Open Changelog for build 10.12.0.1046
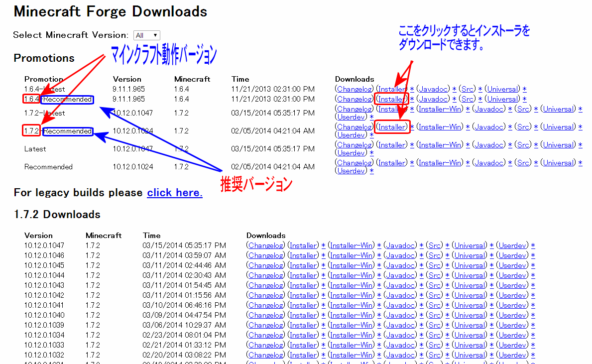The height and width of the screenshot is (364, 592). [x=265, y=255]
